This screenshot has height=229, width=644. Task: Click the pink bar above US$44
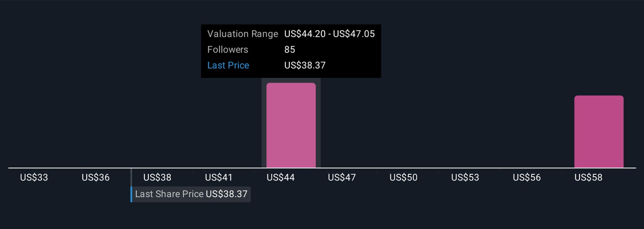[291, 125]
